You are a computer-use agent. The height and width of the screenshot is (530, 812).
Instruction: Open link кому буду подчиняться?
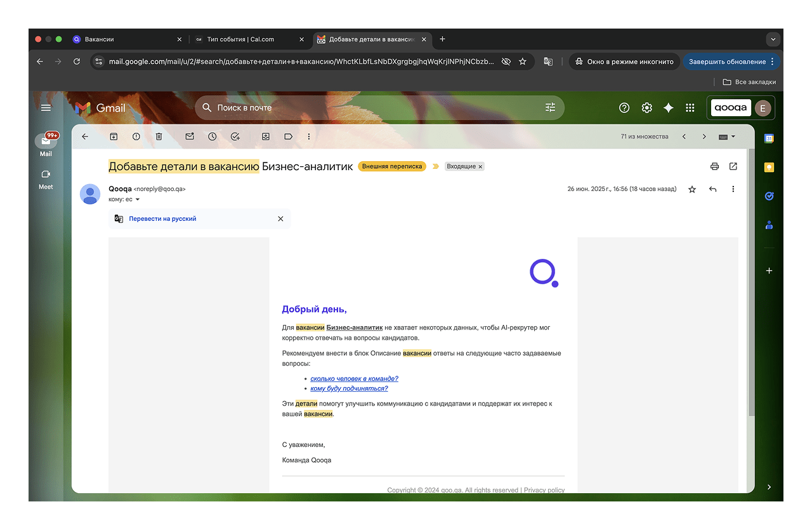pyautogui.click(x=349, y=388)
